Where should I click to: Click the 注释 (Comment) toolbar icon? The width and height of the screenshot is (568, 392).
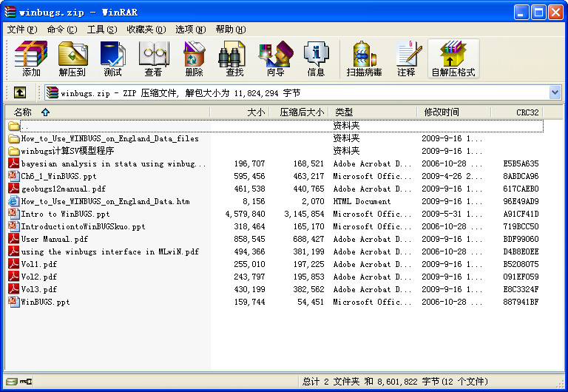pyautogui.click(x=406, y=58)
